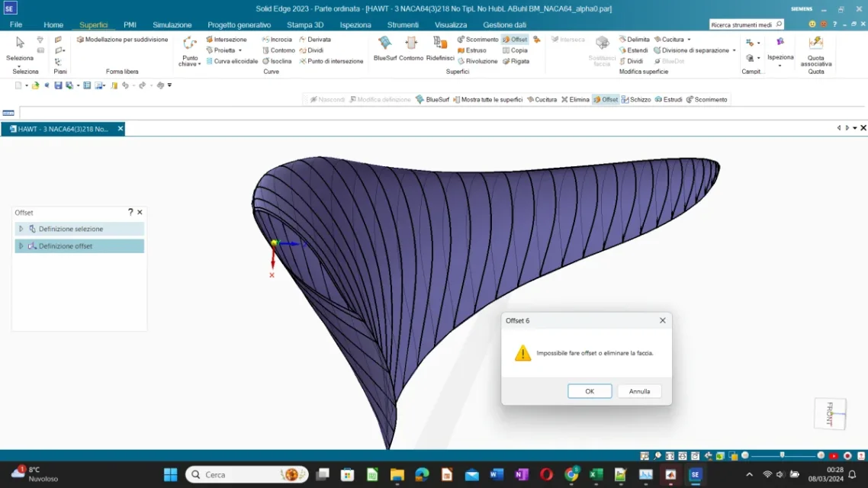Click the FRONT view orientation cube
The image size is (868, 488).
coord(830,413)
